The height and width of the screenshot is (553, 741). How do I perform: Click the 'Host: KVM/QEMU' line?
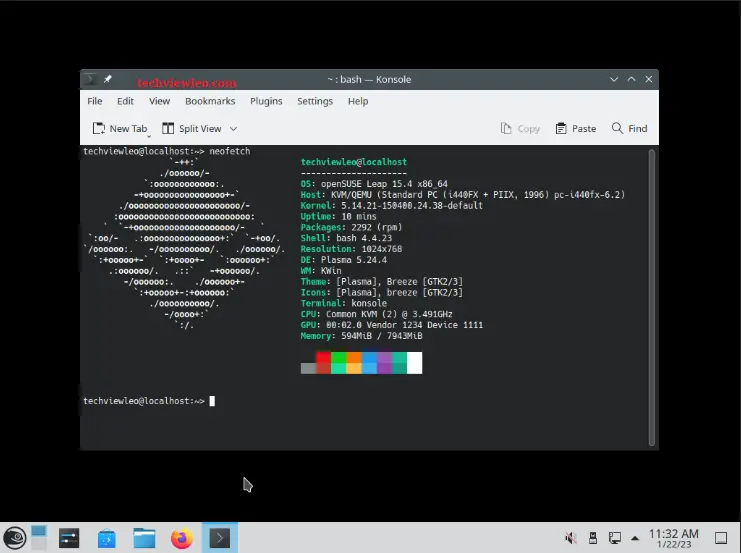click(463, 195)
